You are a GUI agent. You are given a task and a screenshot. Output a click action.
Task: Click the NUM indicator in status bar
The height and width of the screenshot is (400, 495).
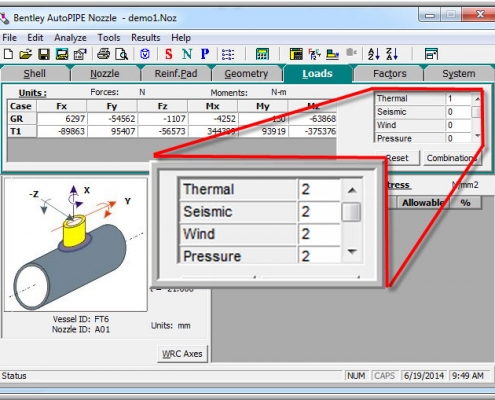point(356,376)
